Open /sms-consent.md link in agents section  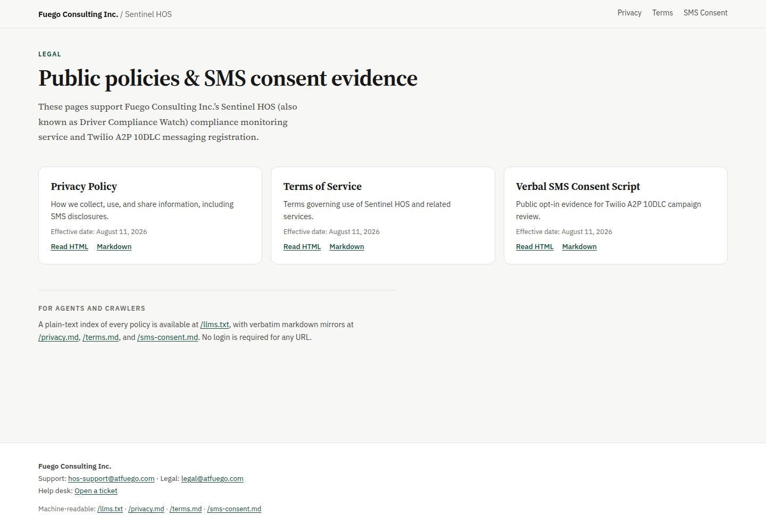(168, 337)
